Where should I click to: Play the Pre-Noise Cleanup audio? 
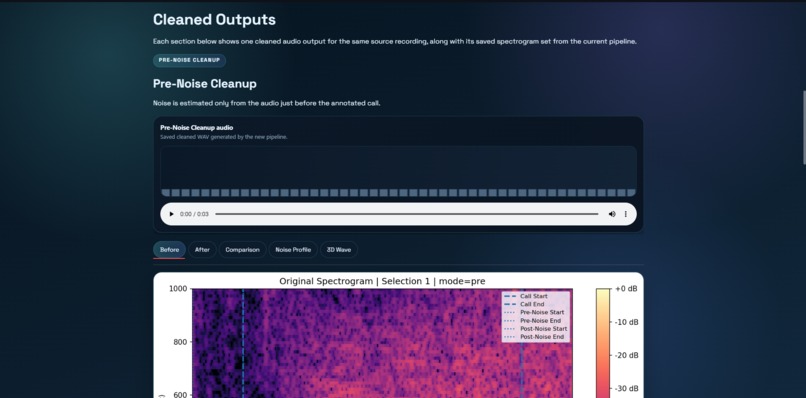172,214
